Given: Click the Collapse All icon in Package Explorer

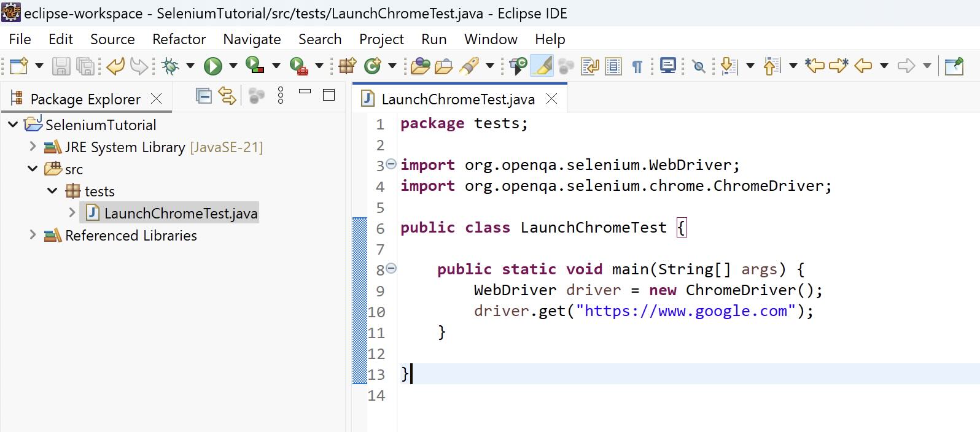Looking at the screenshot, I should 203,96.
